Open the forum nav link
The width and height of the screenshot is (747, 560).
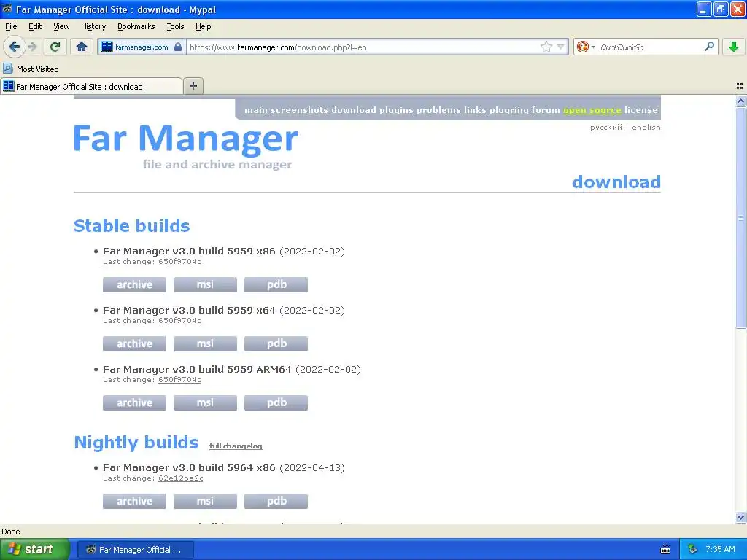546,110
